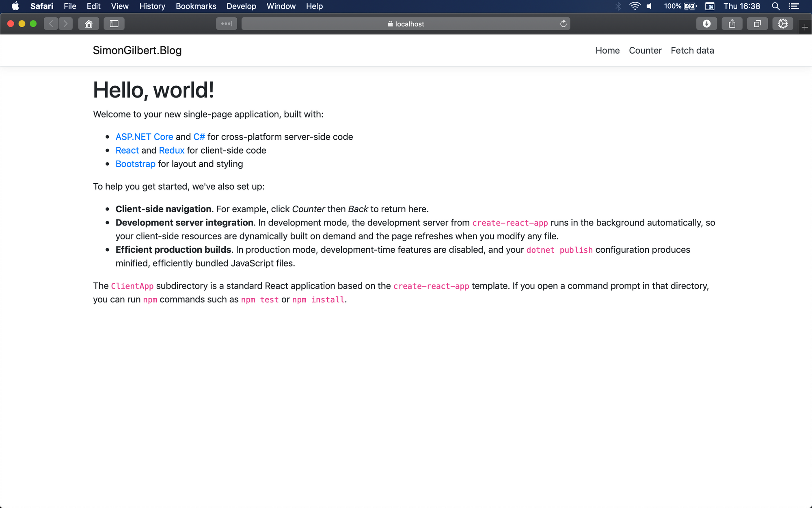Click the ASP.NET Core link
Viewport: 812px width, 508px height.
[x=144, y=137]
